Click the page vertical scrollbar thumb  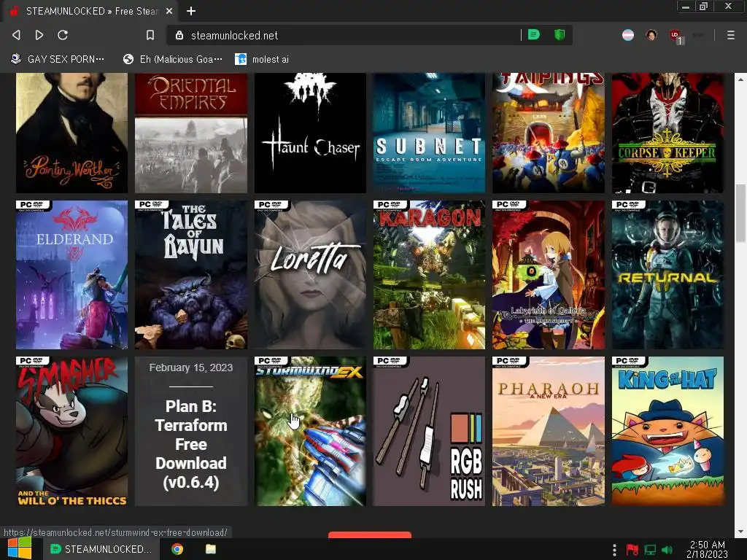[740, 212]
